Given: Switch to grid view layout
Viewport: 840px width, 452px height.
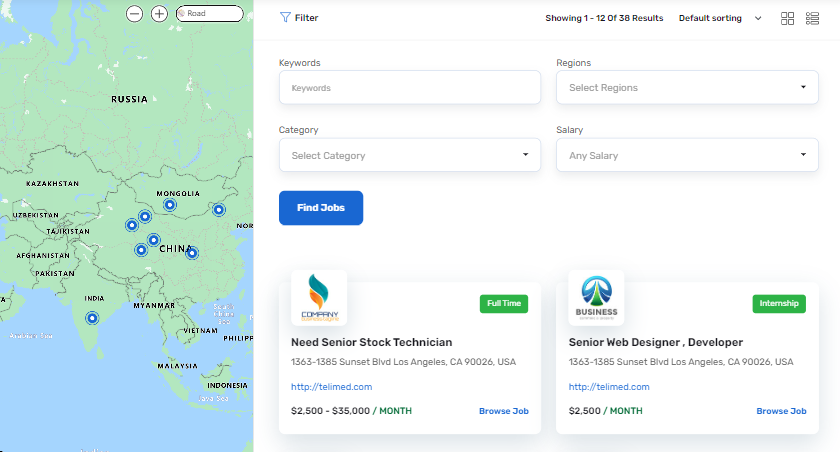Looking at the screenshot, I should point(788,18).
